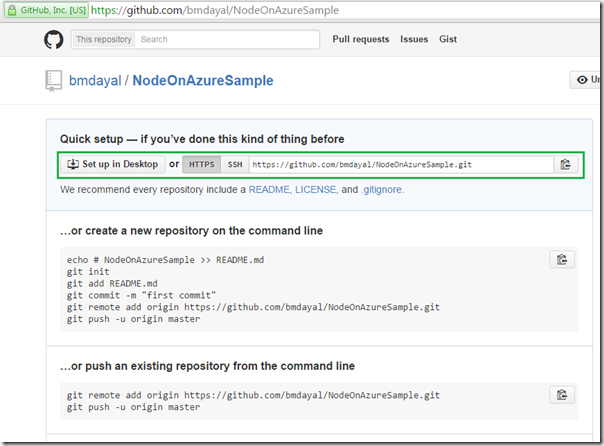Viewport: 604px width, 446px height.
Task: Click the 'git init' command line
Action: [x=88, y=272]
